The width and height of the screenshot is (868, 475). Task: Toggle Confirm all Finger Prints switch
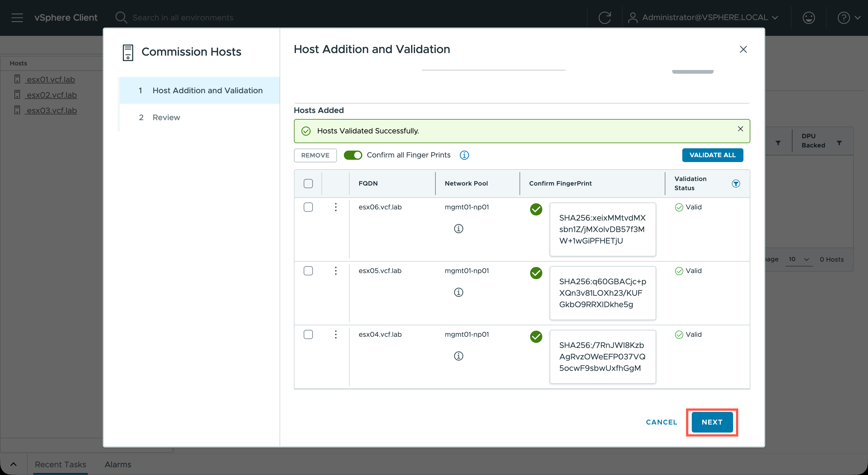[352, 155]
